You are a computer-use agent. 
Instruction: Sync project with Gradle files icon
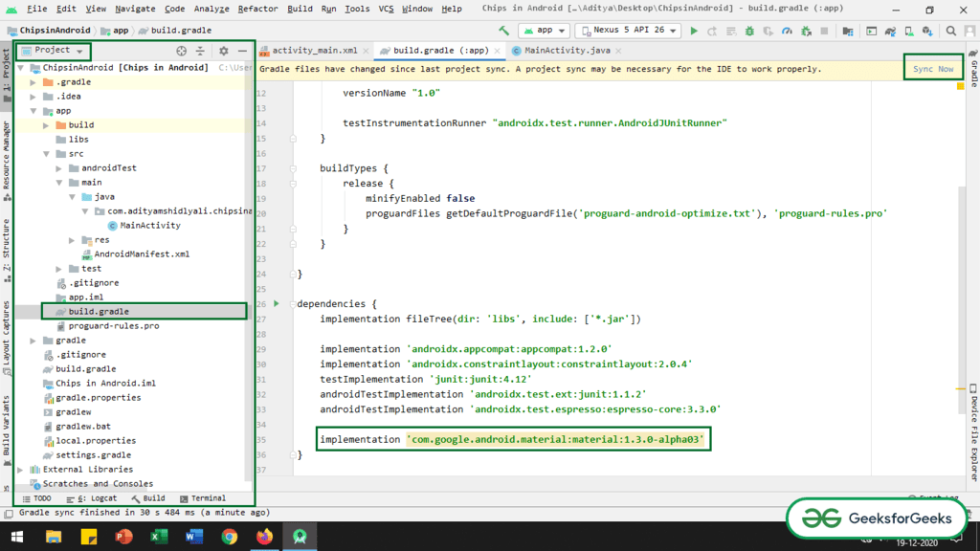click(x=890, y=30)
